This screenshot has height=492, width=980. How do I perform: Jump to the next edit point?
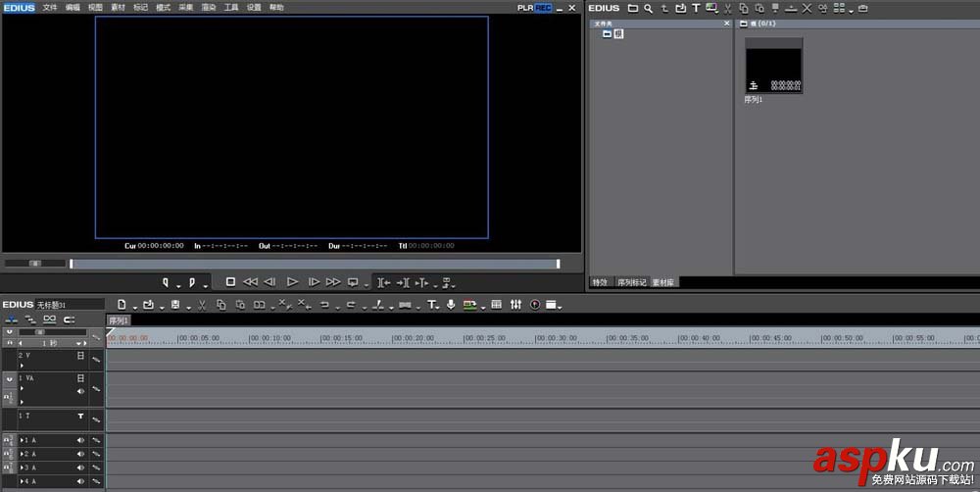(x=403, y=282)
